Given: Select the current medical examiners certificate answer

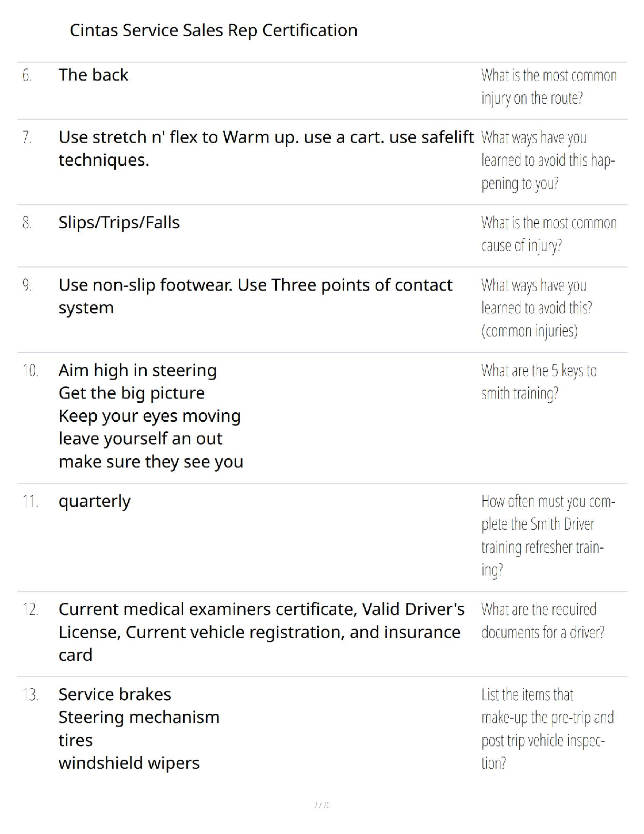Looking at the screenshot, I should pos(261,632).
